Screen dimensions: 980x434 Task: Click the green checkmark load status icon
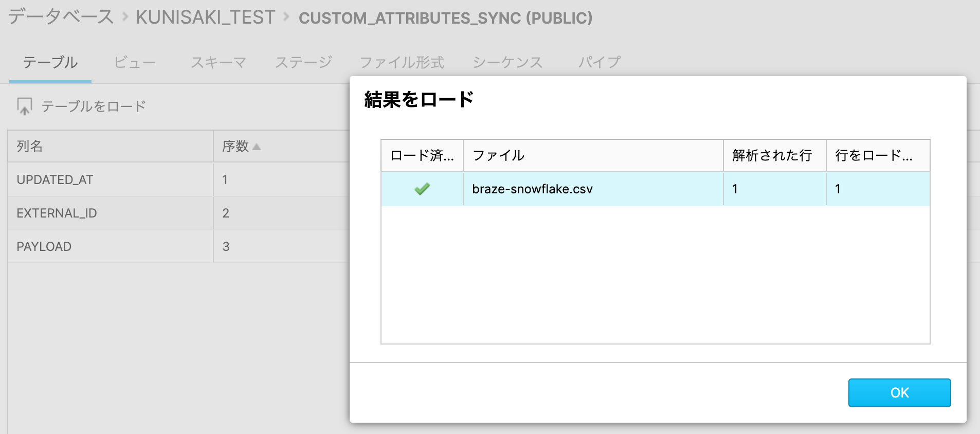422,189
